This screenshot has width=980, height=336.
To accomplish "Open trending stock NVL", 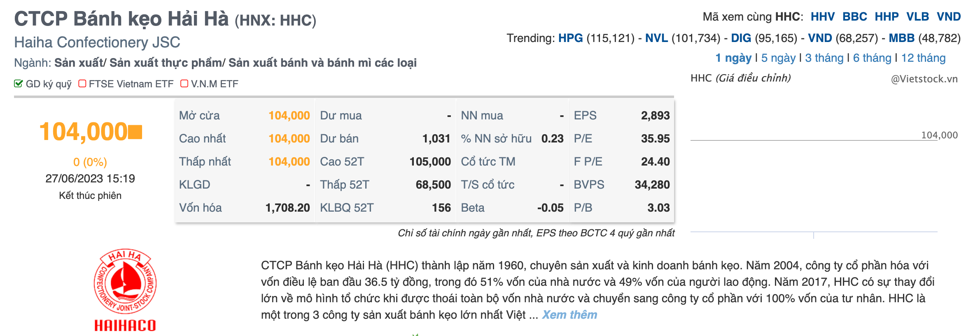I will tap(656, 38).
